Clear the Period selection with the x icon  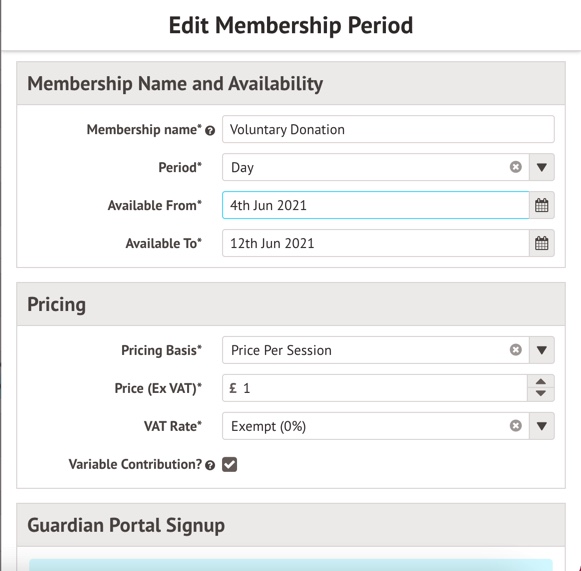[x=515, y=167]
